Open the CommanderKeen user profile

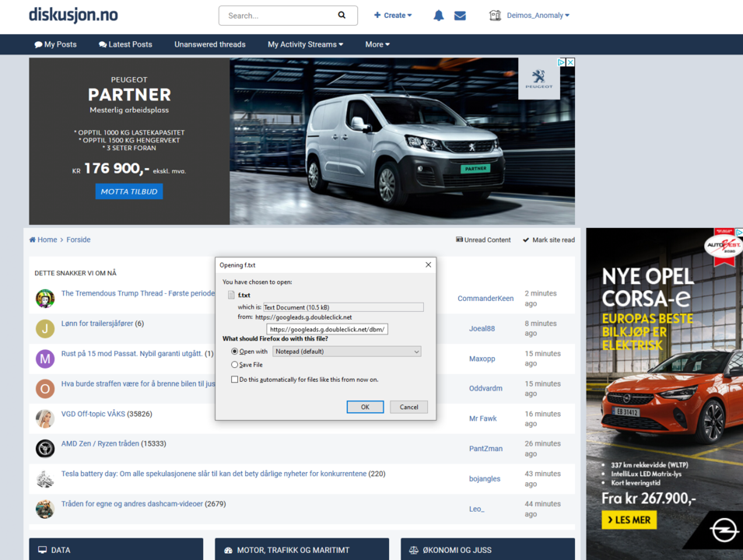point(485,299)
